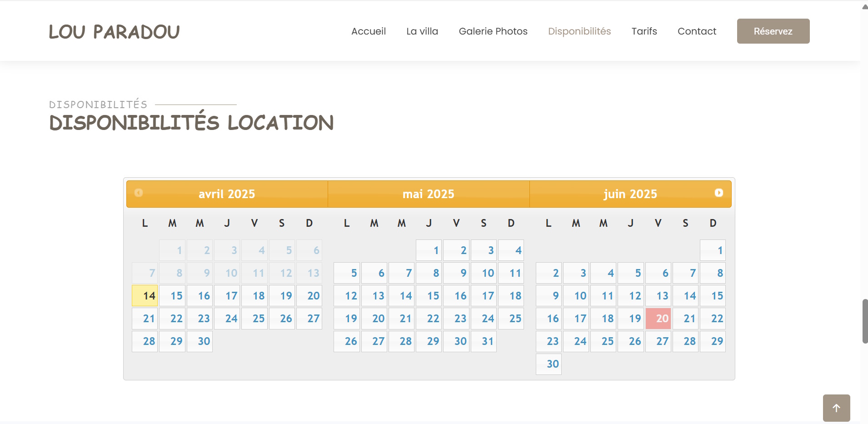Click the page vertical scrollbar thumb
The height and width of the screenshot is (424, 868).
point(865,321)
